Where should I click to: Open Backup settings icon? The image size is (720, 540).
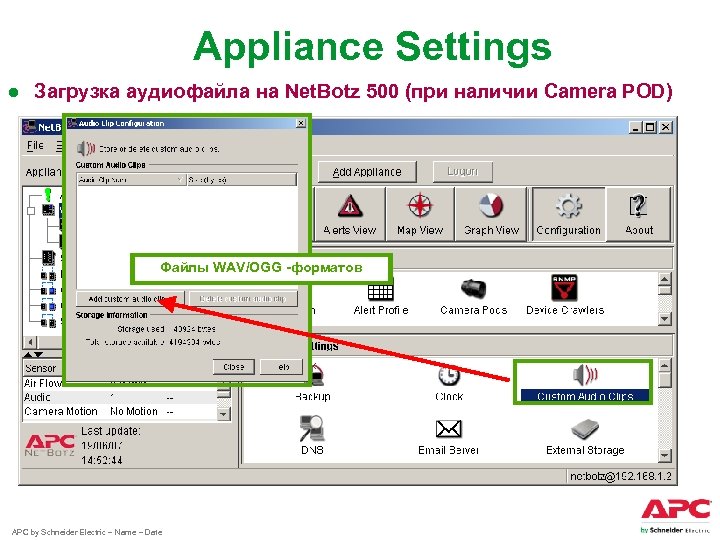click(x=313, y=384)
